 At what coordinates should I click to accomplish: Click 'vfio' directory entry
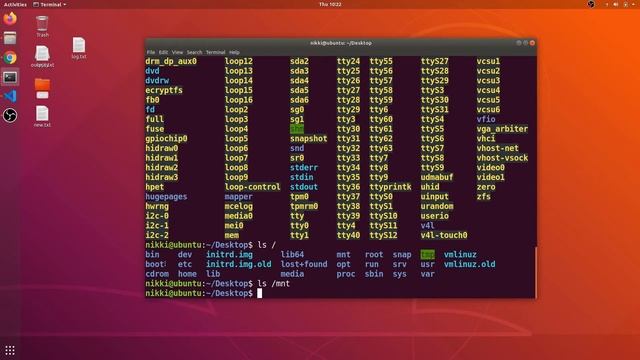pos(486,119)
